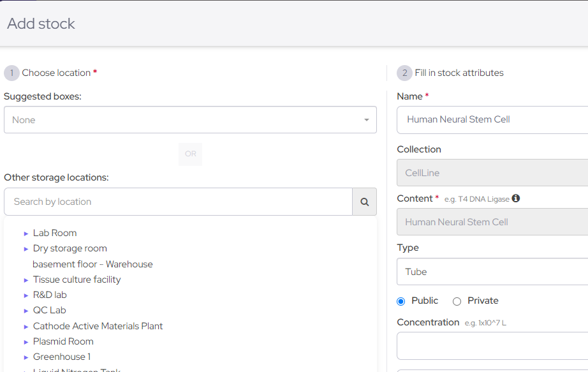Select basement floor – Warehouse location

(92, 264)
